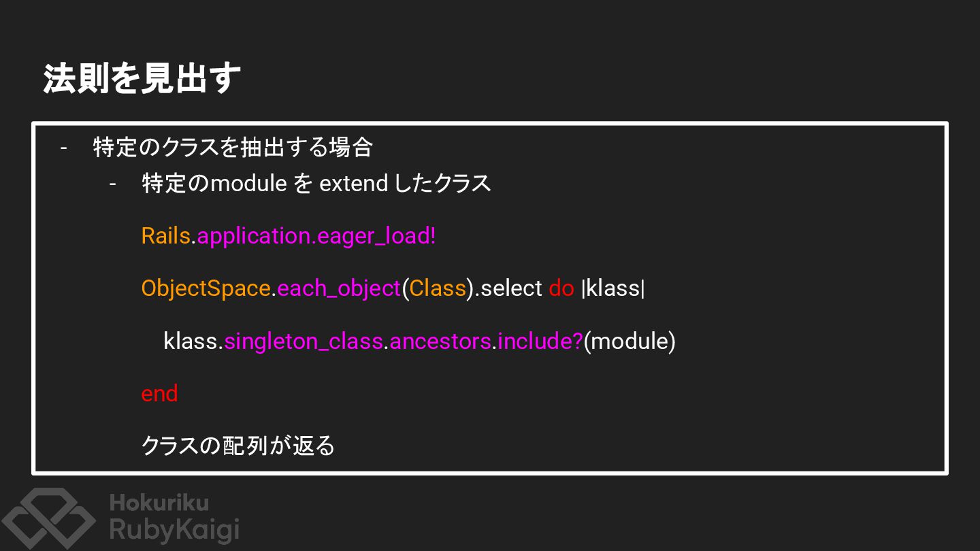Click the orange Class argument
980x551 pixels.
point(438,288)
